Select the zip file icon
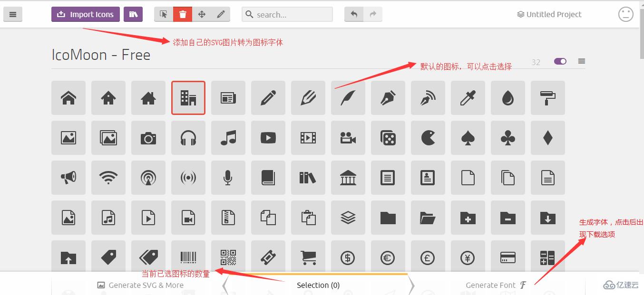The height and width of the screenshot is (295, 644). pyautogui.click(x=228, y=218)
